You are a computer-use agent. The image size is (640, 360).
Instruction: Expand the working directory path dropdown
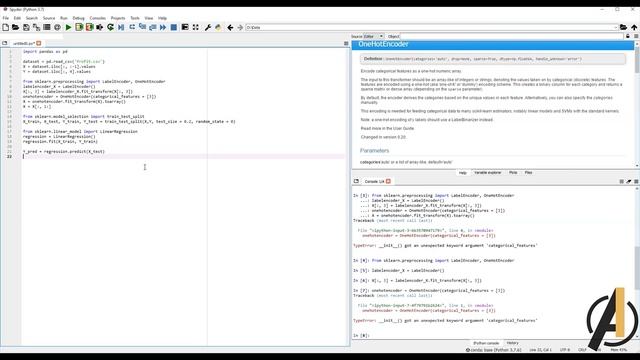[x=616, y=27]
